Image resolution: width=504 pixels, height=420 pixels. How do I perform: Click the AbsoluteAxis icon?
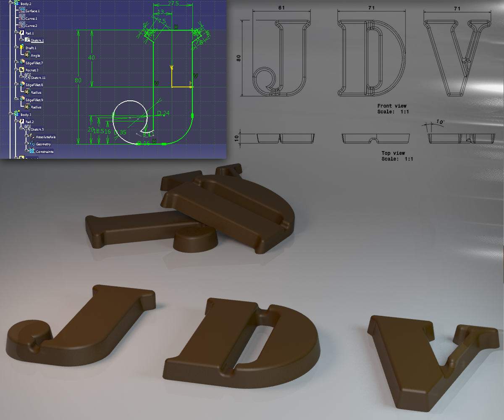point(32,136)
